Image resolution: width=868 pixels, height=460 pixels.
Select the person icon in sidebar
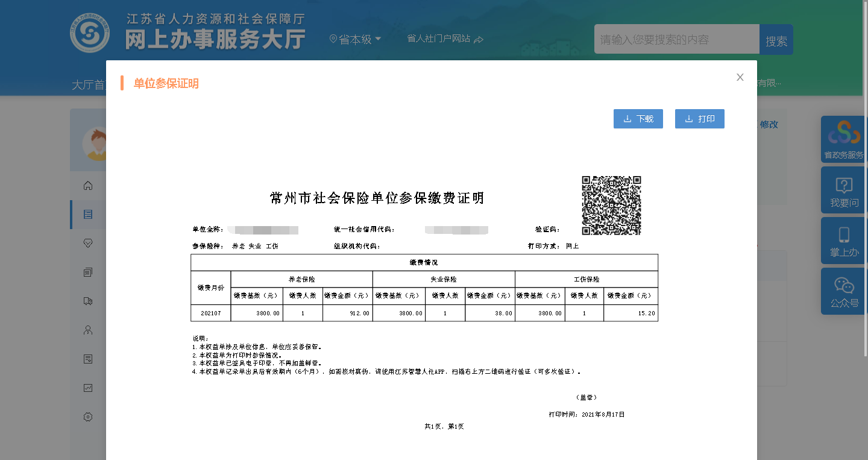pyautogui.click(x=88, y=330)
